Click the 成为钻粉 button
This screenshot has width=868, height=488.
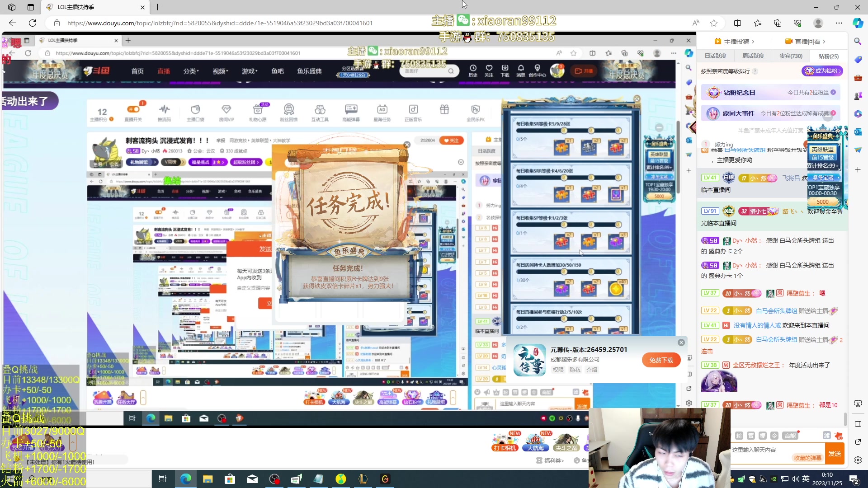click(x=822, y=71)
